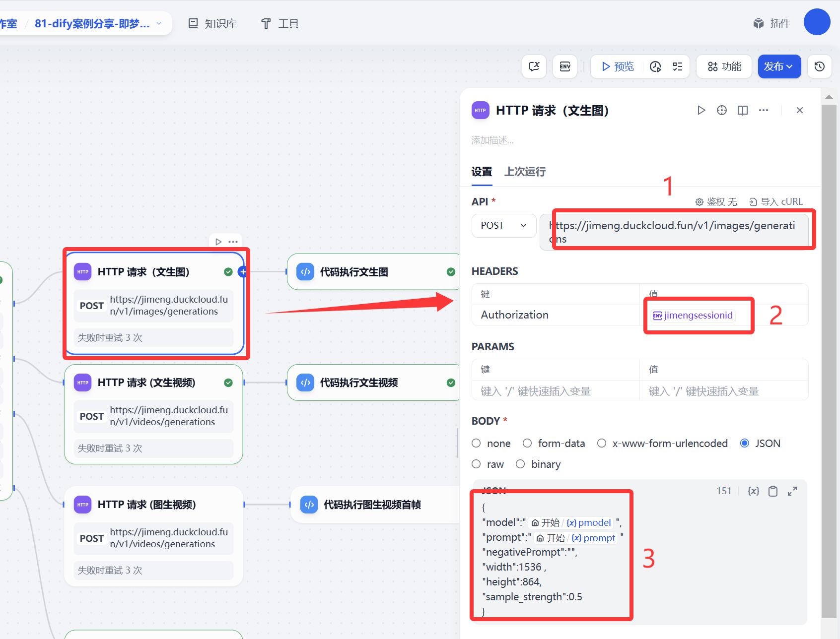This screenshot has height=639, width=840.
Task: Click panel's purple HTTP icon next to title
Action: 481,110
